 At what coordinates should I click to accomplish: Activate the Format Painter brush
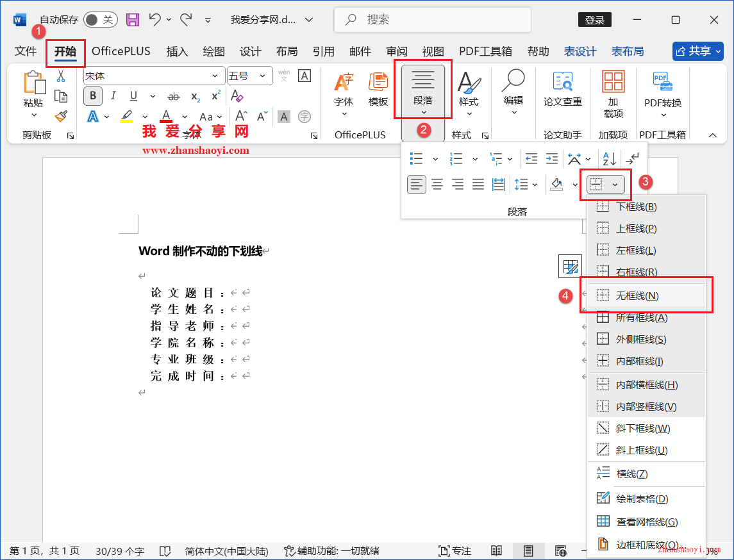(x=61, y=116)
